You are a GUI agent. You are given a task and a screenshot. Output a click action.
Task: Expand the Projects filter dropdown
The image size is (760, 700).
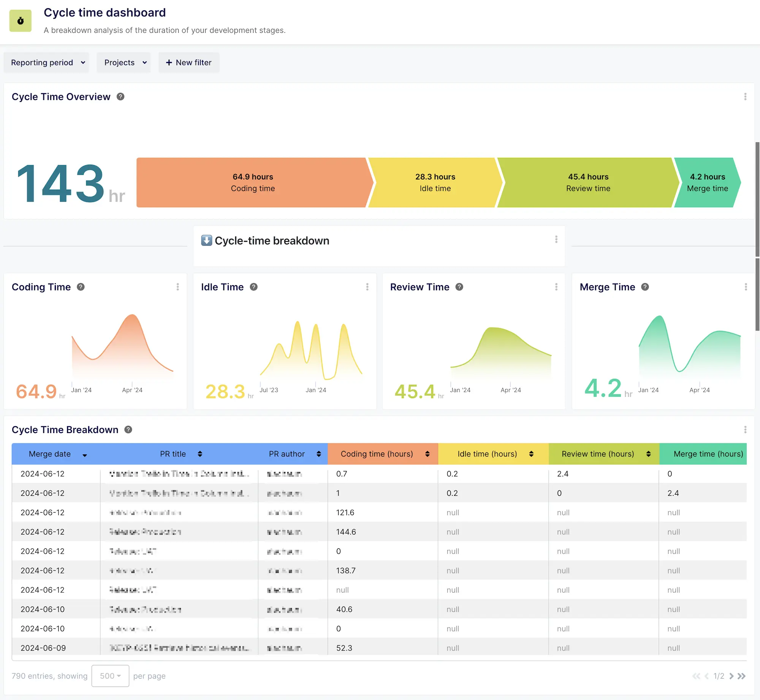(x=123, y=62)
